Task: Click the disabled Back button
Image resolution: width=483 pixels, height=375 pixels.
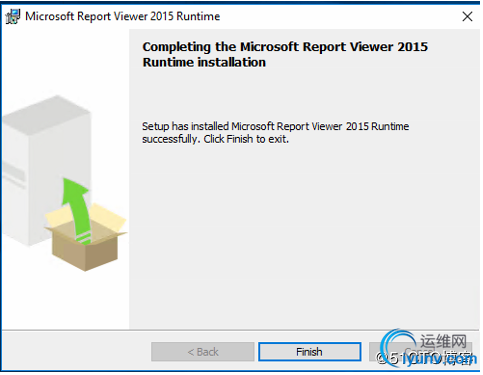Action: click(202, 352)
